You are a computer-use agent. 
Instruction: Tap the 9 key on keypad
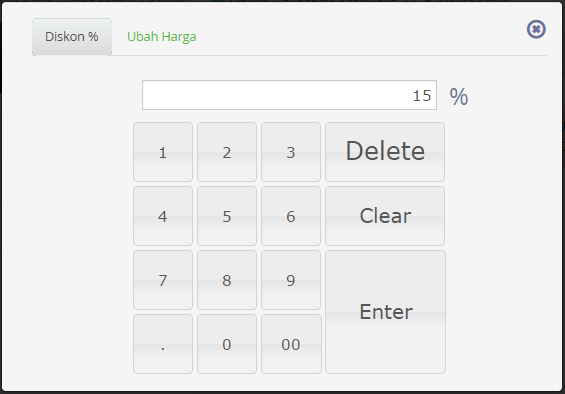click(291, 280)
